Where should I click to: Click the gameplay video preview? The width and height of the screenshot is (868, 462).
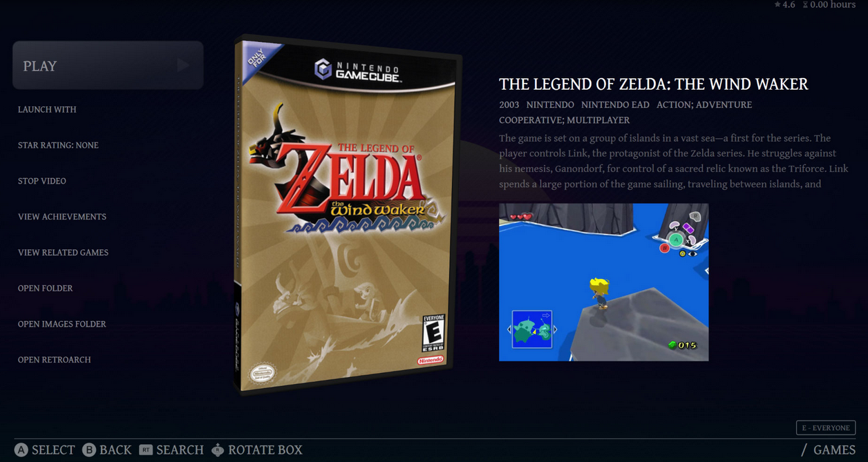click(604, 282)
